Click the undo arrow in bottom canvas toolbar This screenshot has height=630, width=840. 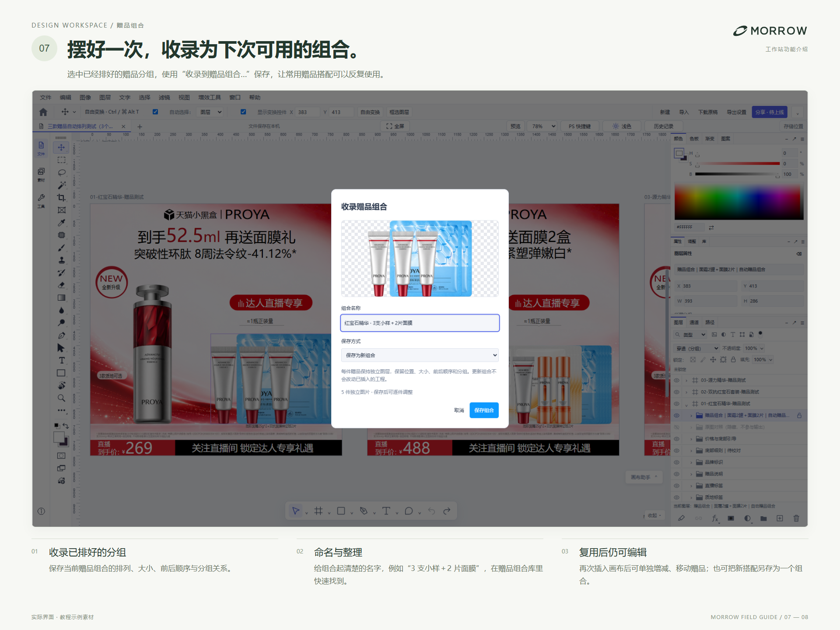tap(431, 511)
